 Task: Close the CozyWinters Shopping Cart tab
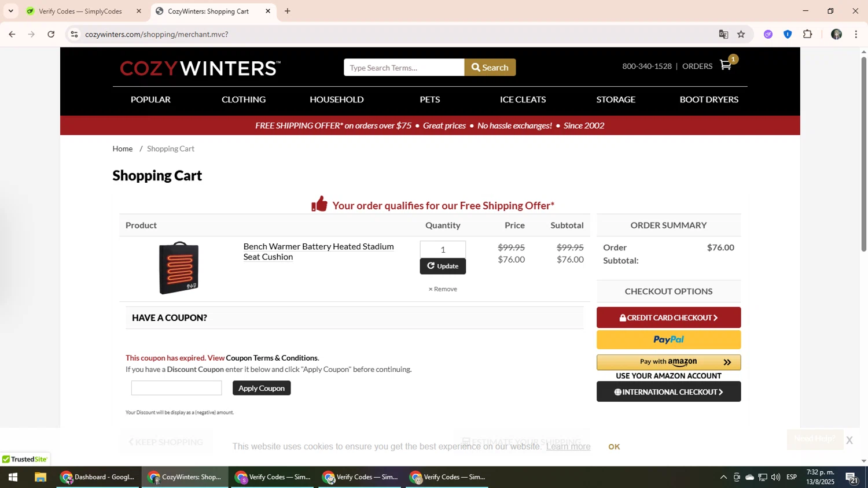click(x=268, y=11)
